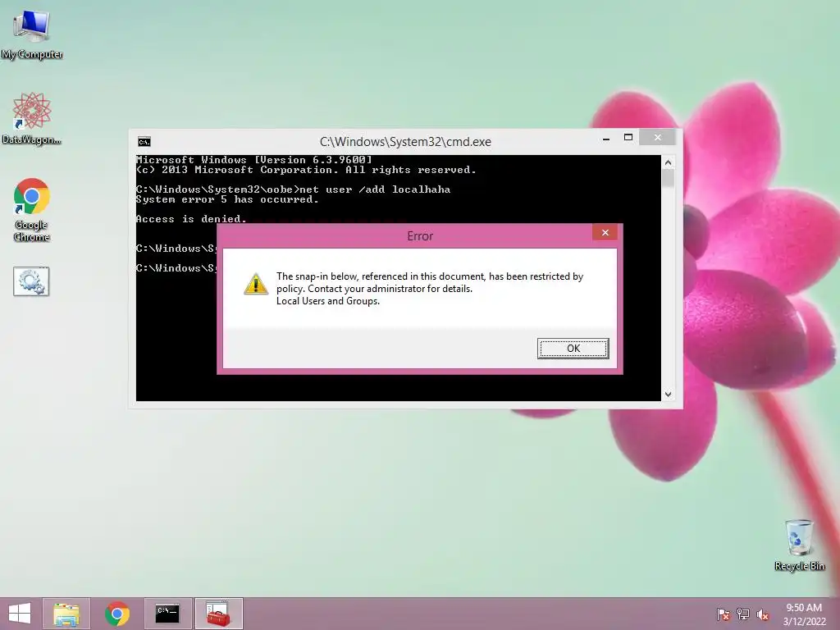Open the Windows Start button
Screen dimensions: 840x630
20,614
